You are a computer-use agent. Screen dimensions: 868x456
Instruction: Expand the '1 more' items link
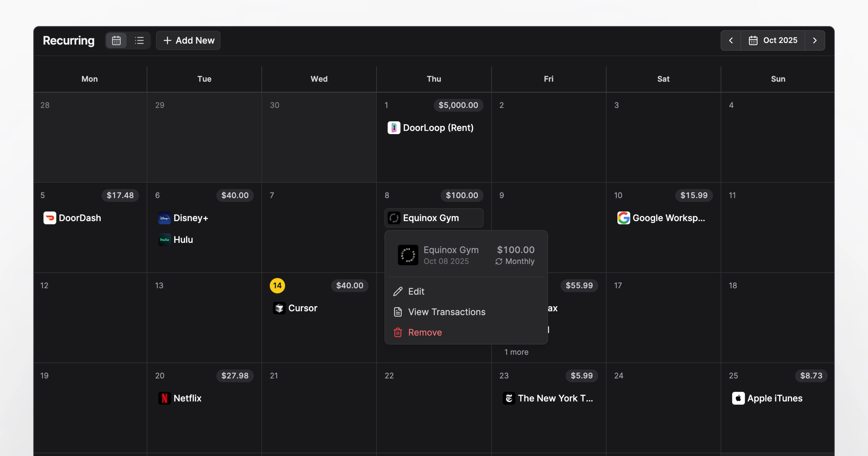click(516, 352)
